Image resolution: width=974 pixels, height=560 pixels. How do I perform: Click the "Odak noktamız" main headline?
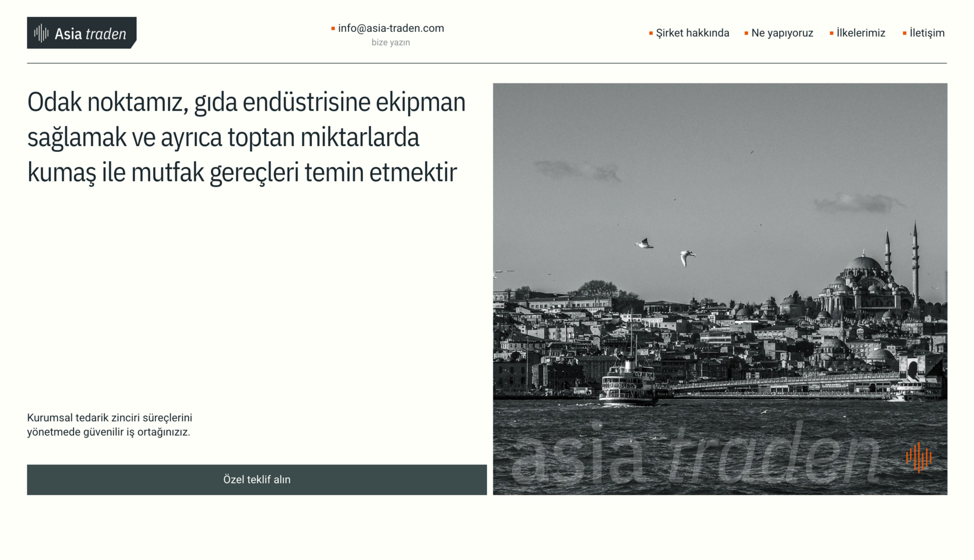pyautogui.click(x=246, y=137)
